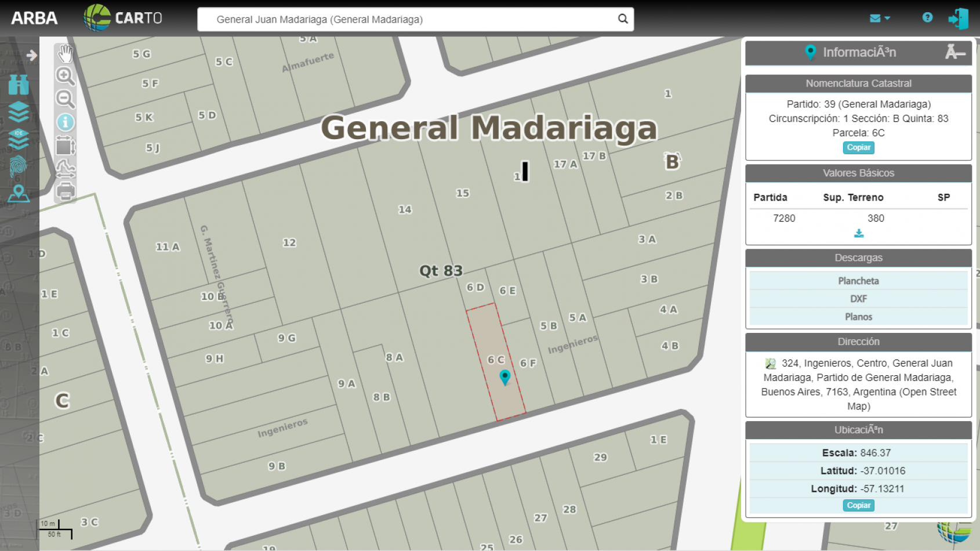This screenshot has width=980, height=551.
Task: Click the Escala value 846.37
Action: tap(876, 453)
